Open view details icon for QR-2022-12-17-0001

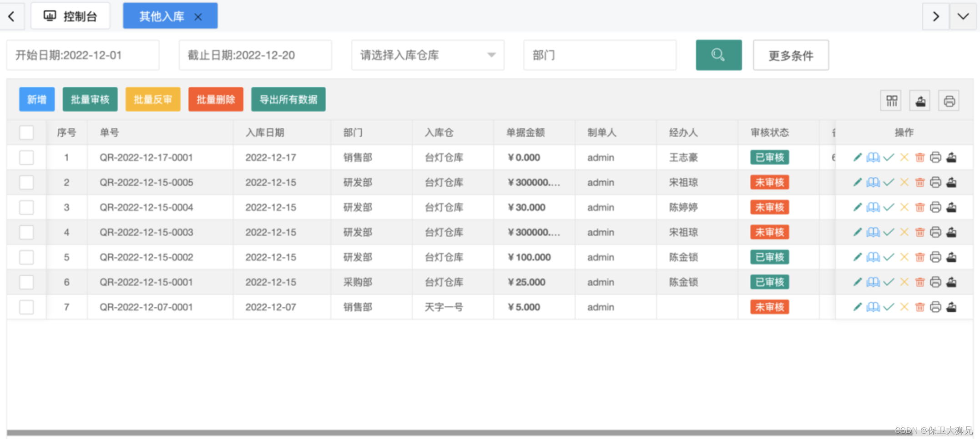[x=873, y=157]
